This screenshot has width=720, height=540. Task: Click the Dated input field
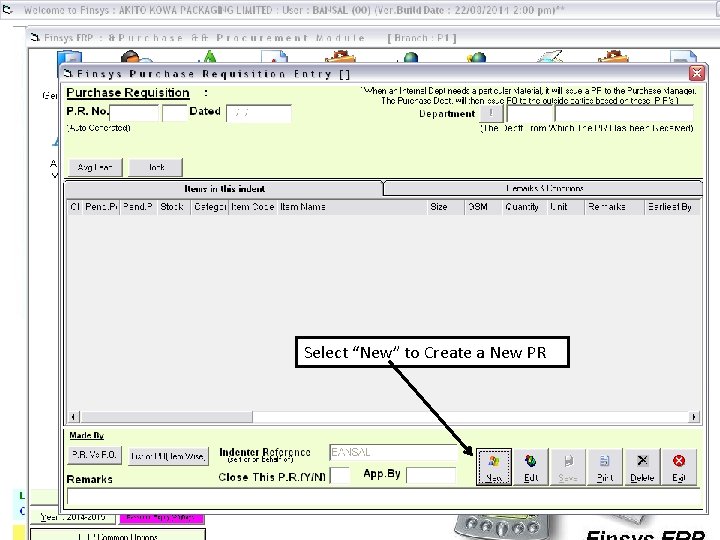(259, 113)
